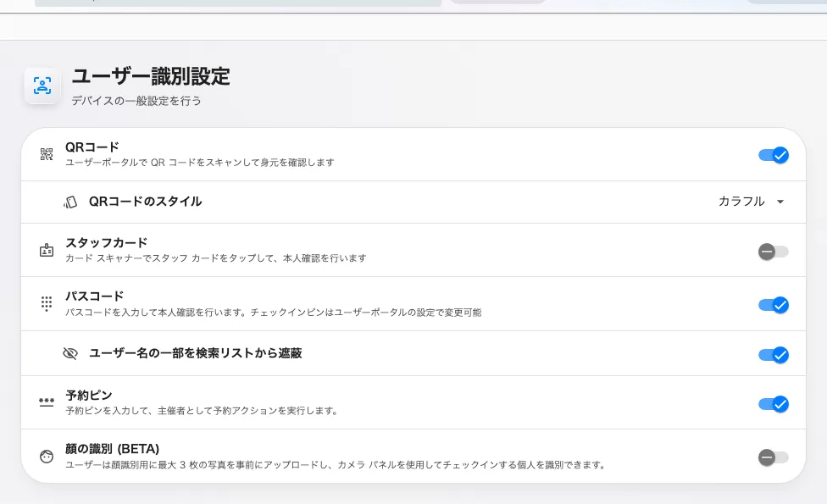Click the QRコードのスタイル style icon
This screenshot has width=827, height=504.
click(x=70, y=202)
